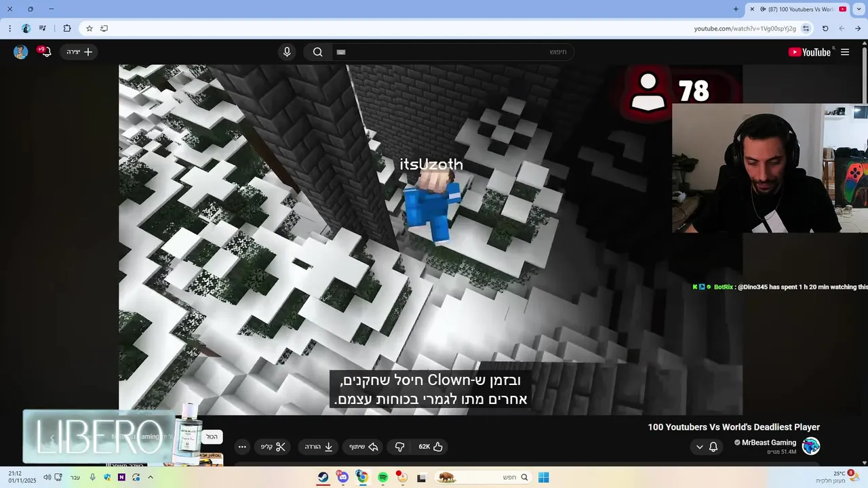Click the install/cast icon in address bar
This screenshot has height=488, width=868.
point(104,28)
